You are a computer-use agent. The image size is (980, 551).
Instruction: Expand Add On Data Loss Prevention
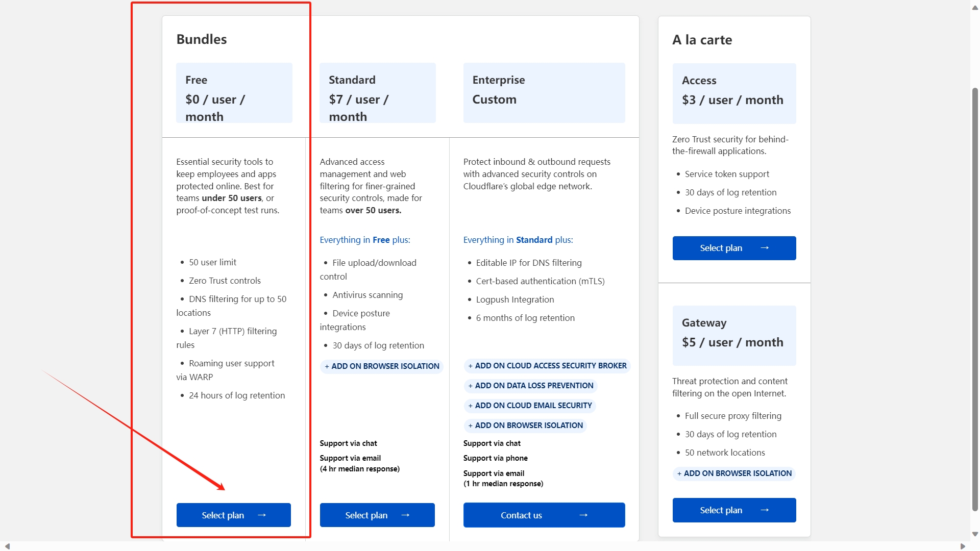pyautogui.click(x=531, y=386)
